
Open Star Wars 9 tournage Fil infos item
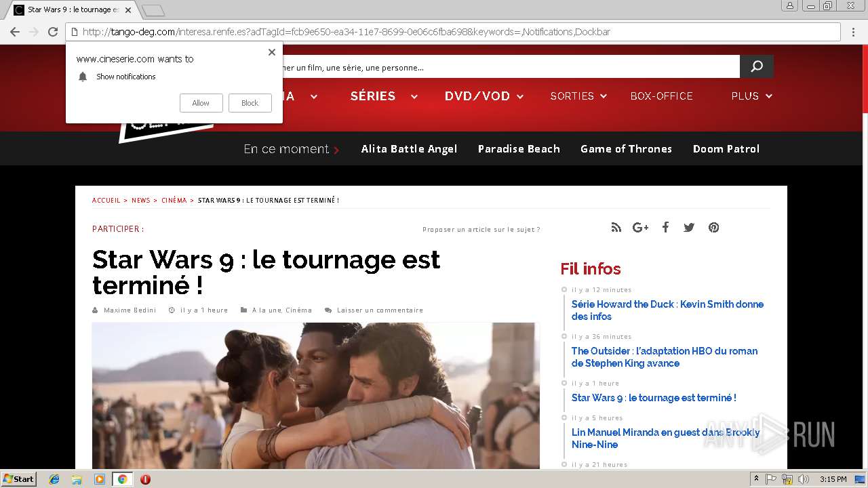point(654,398)
